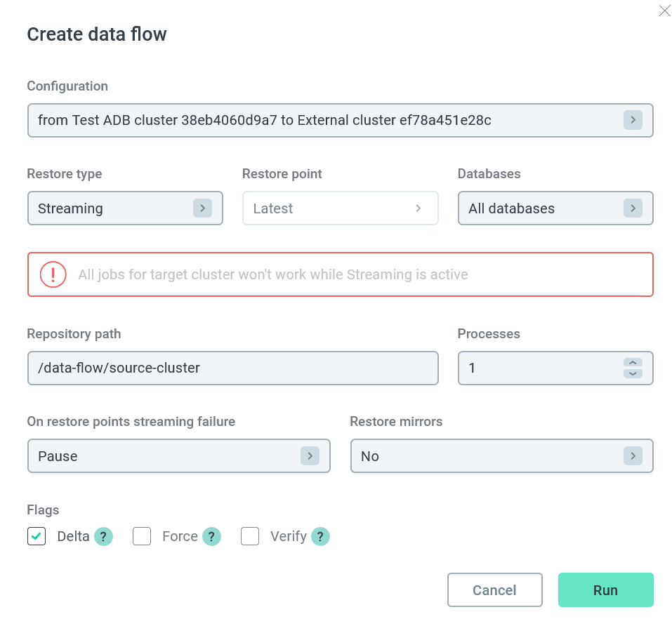Click the Databases field chevron icon
This screenshot has width=672, height=626.
(x=633, y=208)
